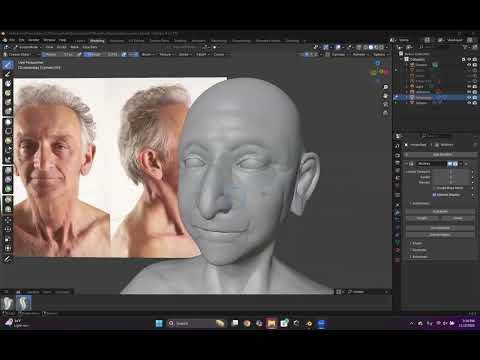Image resolution: width=480 pixels, height=360 pixels.
Task: Select the highlighted brush thumbnail in asset shelf
Action: pos(24,303)
